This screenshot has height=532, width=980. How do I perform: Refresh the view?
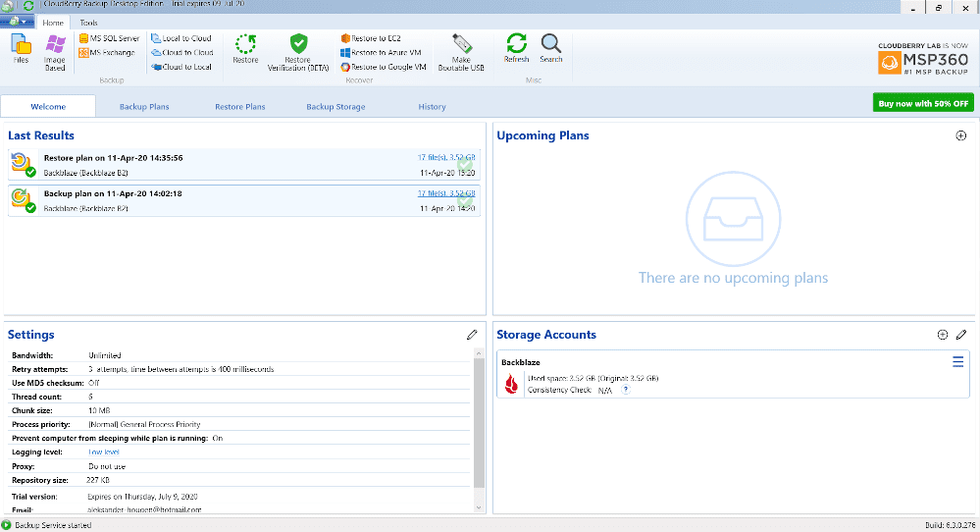(x=516, y=48)
